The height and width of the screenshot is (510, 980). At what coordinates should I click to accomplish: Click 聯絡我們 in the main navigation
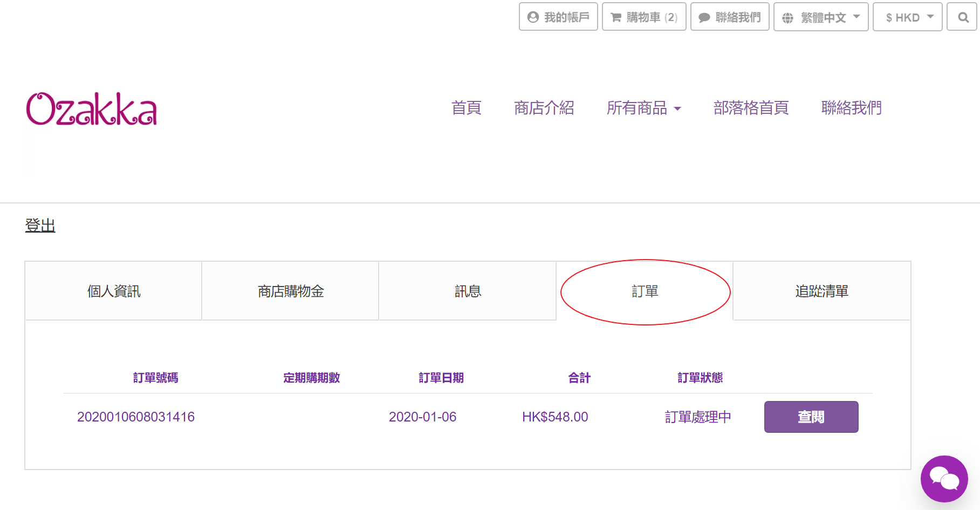coord(851,108)
